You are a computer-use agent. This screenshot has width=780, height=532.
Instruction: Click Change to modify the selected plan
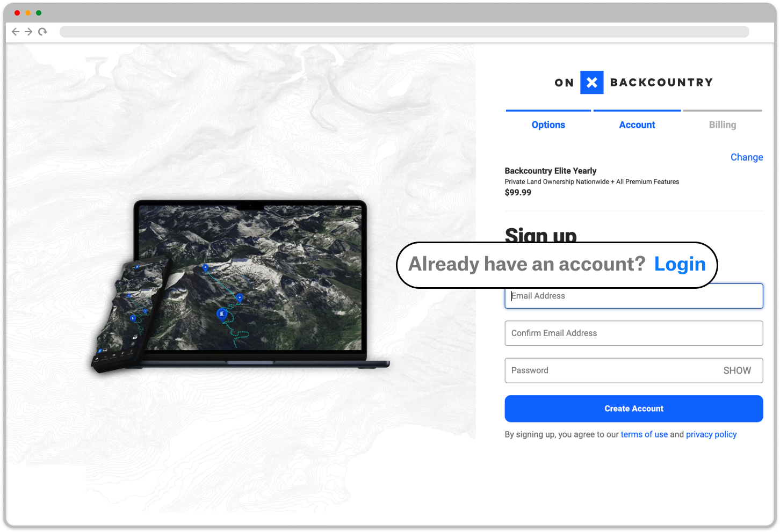coord(746,157)
